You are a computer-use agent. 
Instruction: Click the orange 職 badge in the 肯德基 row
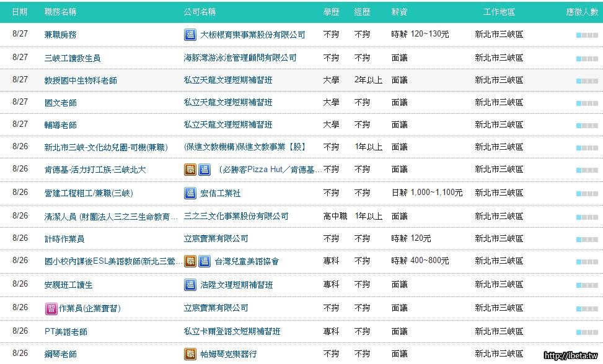[190, 170]
